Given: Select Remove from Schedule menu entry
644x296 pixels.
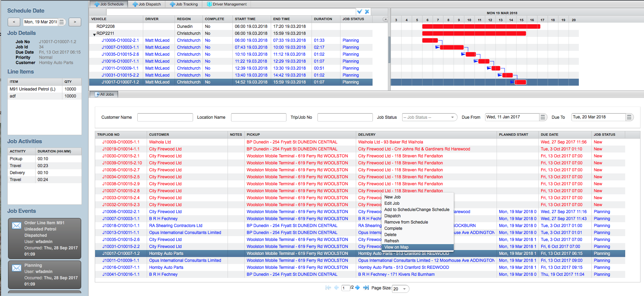Looking at the screenshot, I should point(406,222).
